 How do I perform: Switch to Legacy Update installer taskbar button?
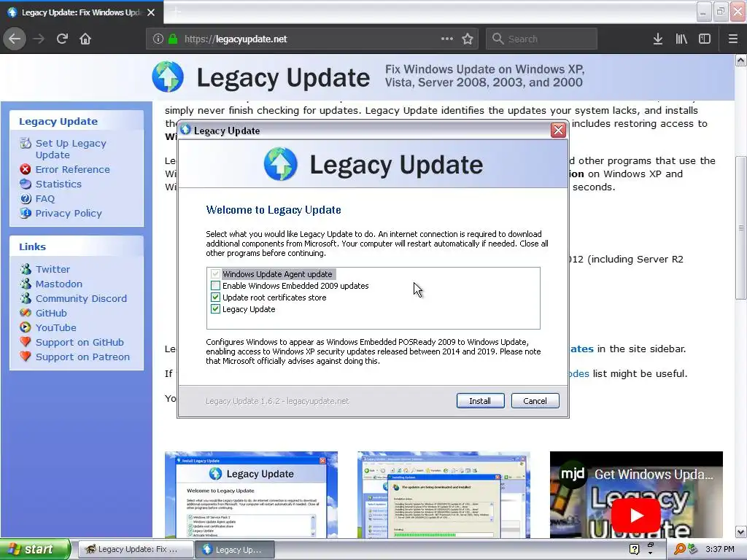(234, 550)
